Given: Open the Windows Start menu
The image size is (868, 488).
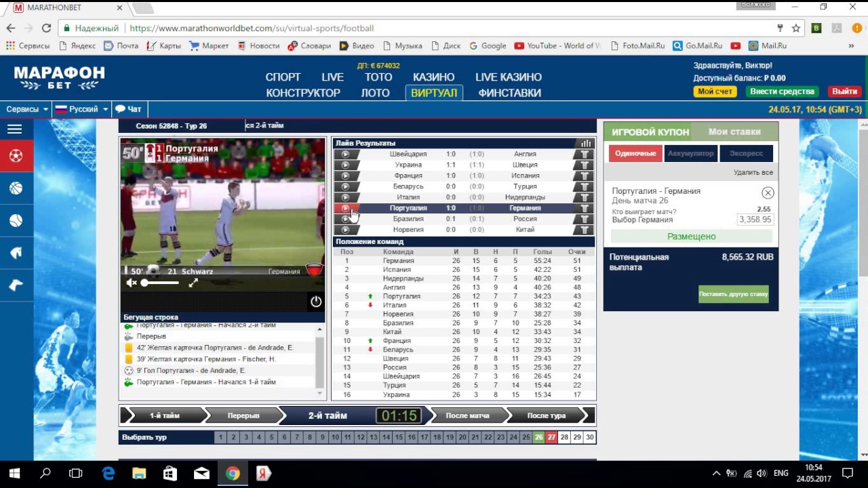Looking at the screenshot, I should click(15, 473).
